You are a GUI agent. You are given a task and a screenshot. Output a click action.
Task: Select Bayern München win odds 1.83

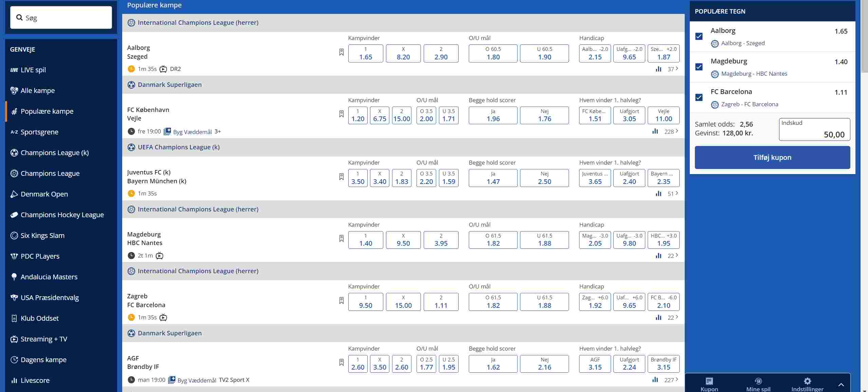tap(402, 178)
